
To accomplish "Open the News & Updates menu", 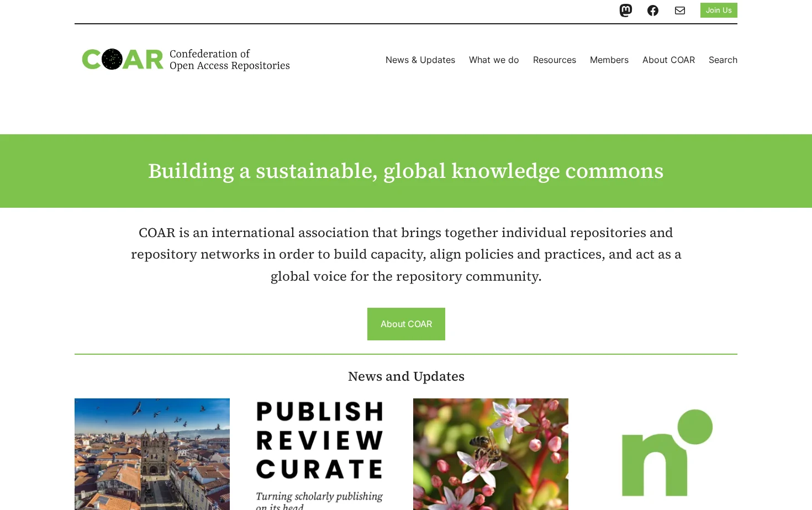I will (420, 60).
